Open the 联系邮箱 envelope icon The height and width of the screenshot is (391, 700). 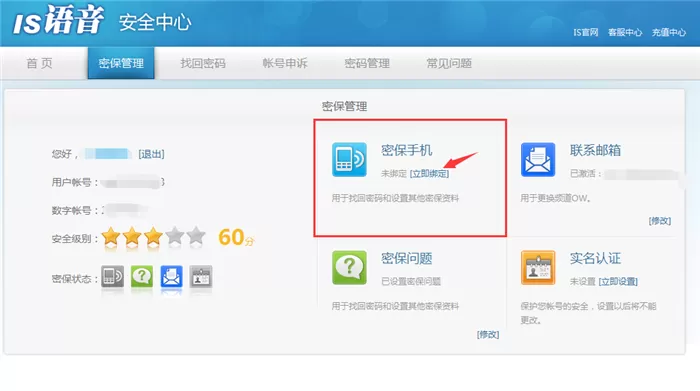[x=538, y=159]
